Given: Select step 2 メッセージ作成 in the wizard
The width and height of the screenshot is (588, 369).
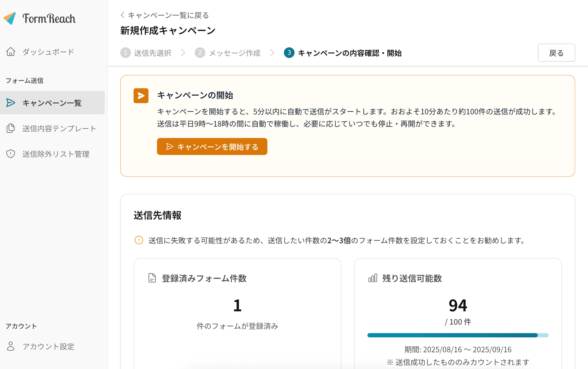Looking at the screenshot, I should [228, 53].
